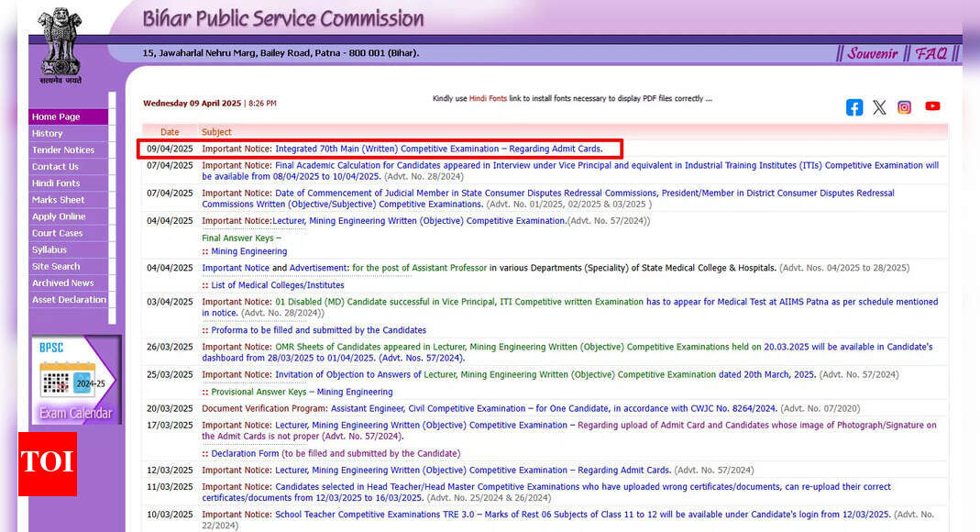Image resolution: width=980 pixels, height=532 pixels.
Task: Open Asset Declaration sidebar item
Action: [68, 299]
